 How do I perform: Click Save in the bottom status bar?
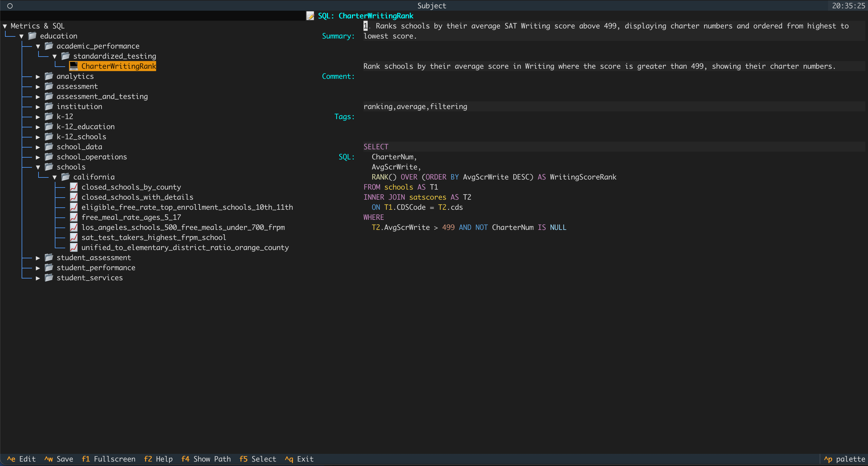[x=59, y=459]
